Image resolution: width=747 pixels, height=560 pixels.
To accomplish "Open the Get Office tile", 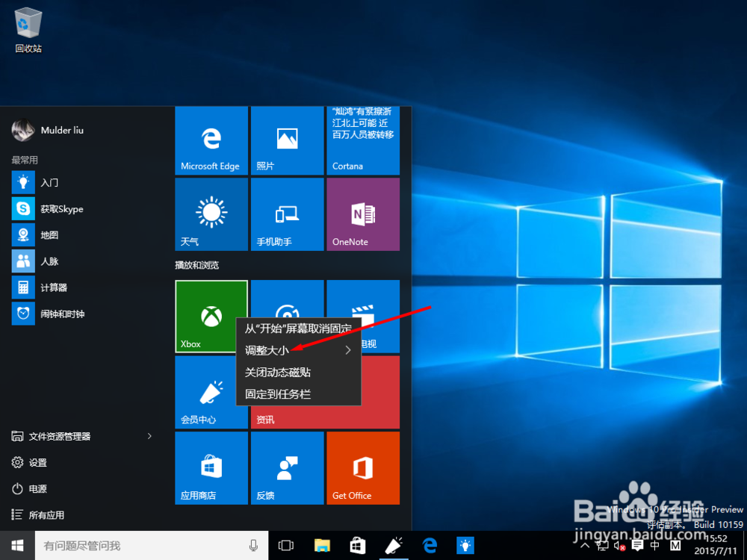I will point(363,467).
